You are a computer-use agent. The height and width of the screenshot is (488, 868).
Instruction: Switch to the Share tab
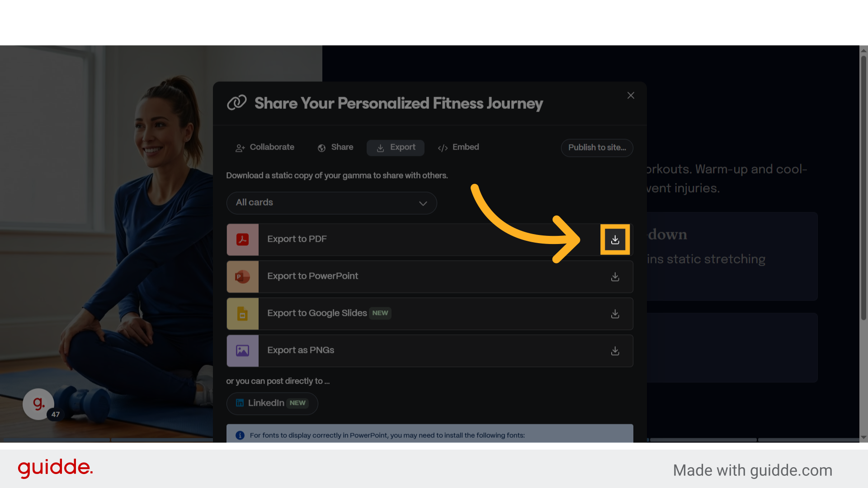(x=335, y=147)
